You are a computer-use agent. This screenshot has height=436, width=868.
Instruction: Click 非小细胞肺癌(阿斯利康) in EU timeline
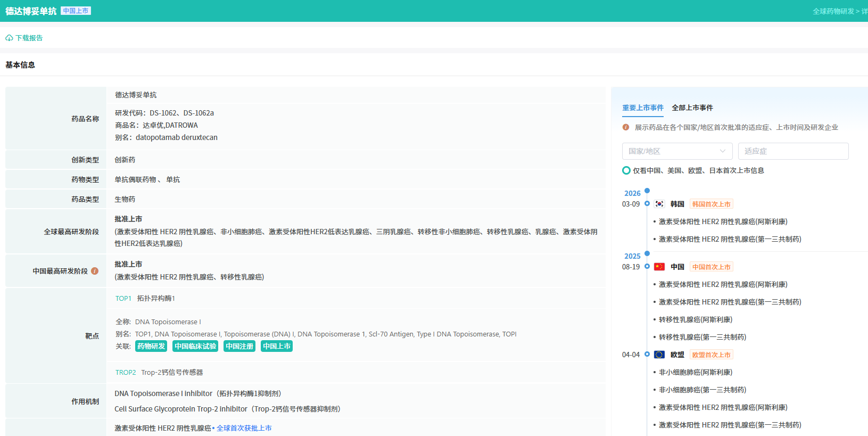click(696, 372)
